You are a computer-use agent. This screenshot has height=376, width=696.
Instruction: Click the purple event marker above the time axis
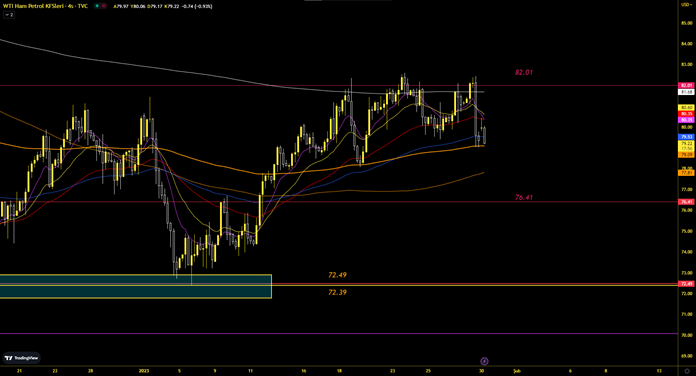tap(484, 361)
